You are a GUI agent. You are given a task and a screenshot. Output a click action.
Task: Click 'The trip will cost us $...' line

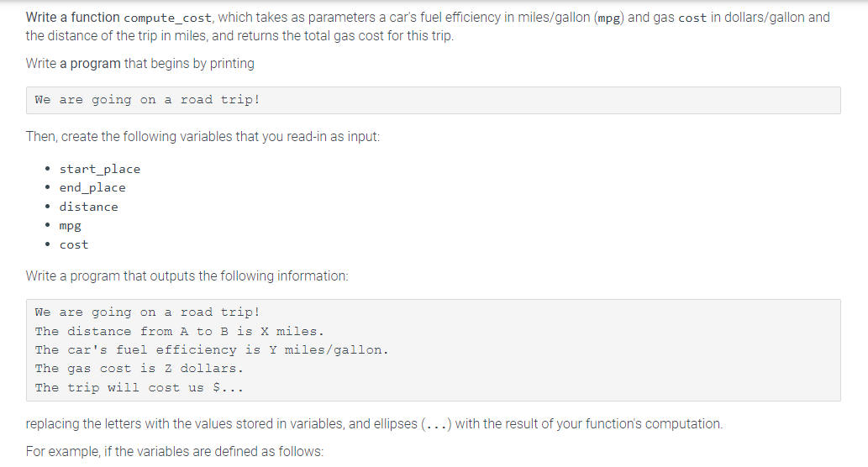[139, 388]
